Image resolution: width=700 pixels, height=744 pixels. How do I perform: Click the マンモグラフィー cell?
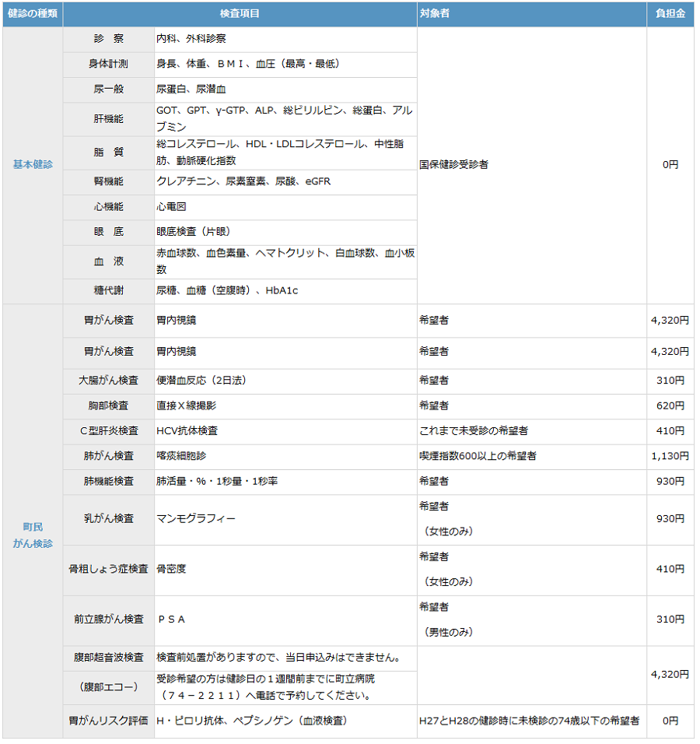286,520
